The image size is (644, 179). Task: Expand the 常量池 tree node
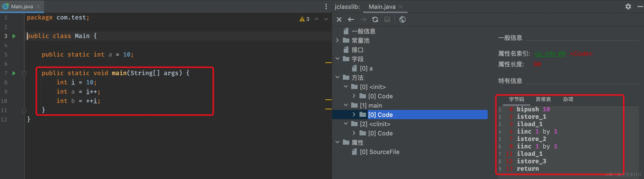pyautogui.click(x=337, y=40)
